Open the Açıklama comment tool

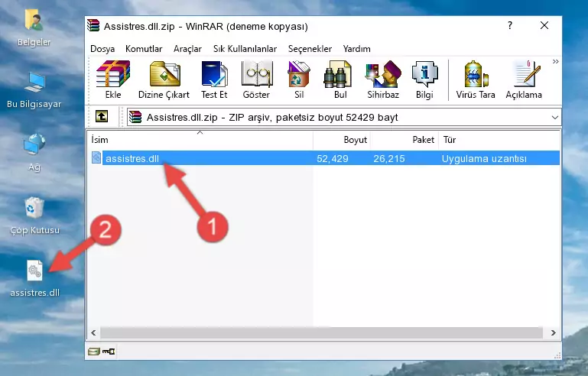point(524,79)
